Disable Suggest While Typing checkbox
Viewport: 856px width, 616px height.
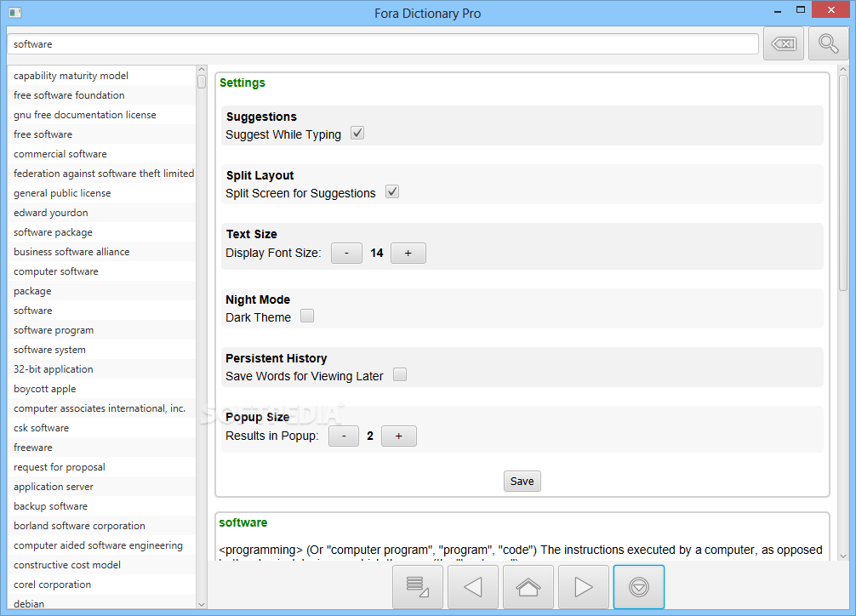357,133
